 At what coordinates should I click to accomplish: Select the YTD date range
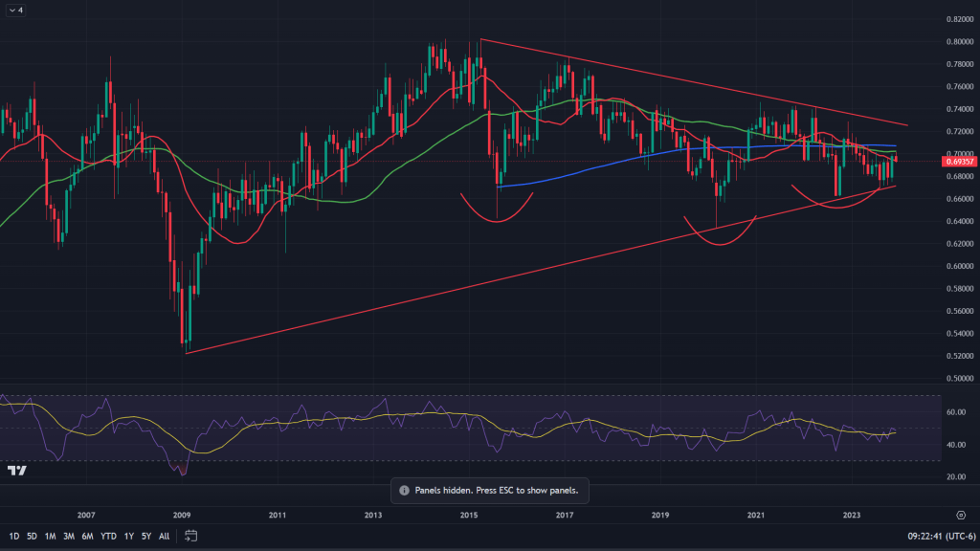click(108, 536)
